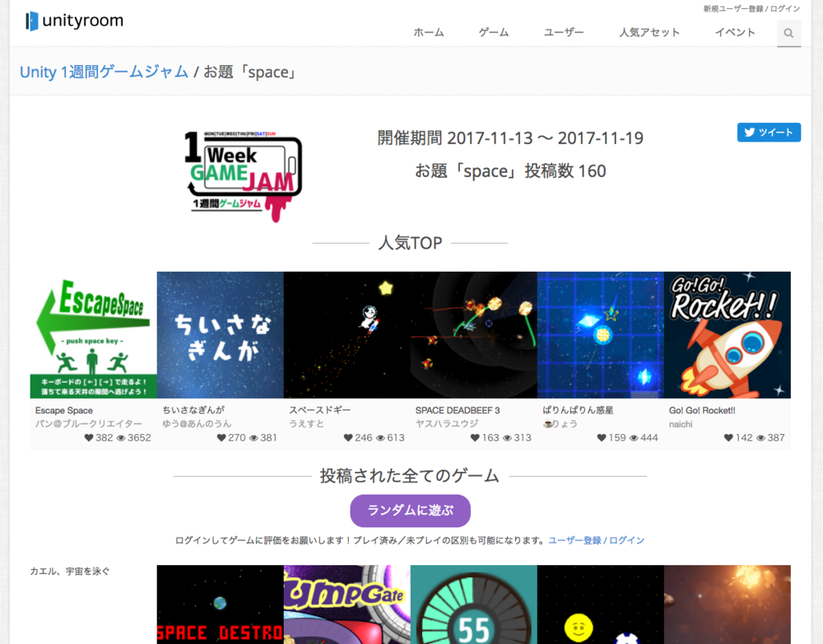Image resolution: width=823 pixels, height=644 pixels.
Task: Open the yellow smiley face game thumbnail
Action: pos(600,605)
